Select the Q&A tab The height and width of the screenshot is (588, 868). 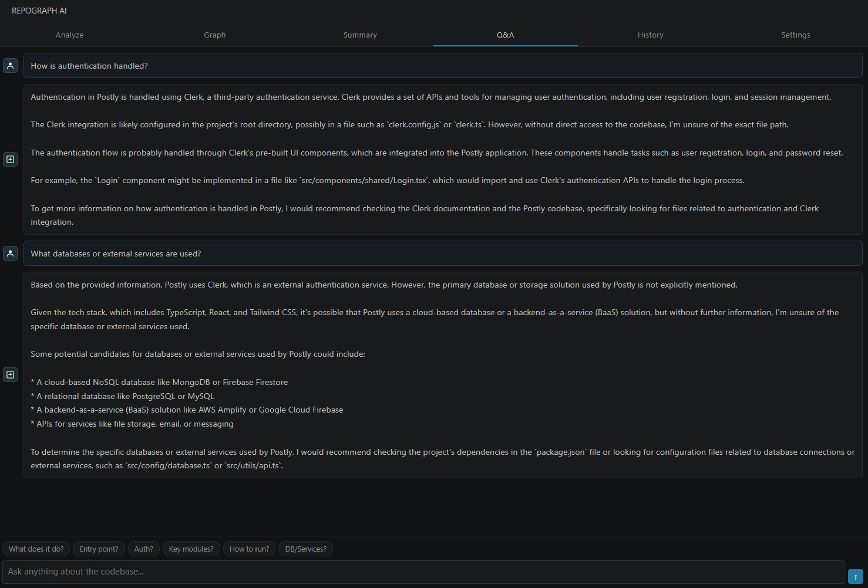tap(505, 35)
